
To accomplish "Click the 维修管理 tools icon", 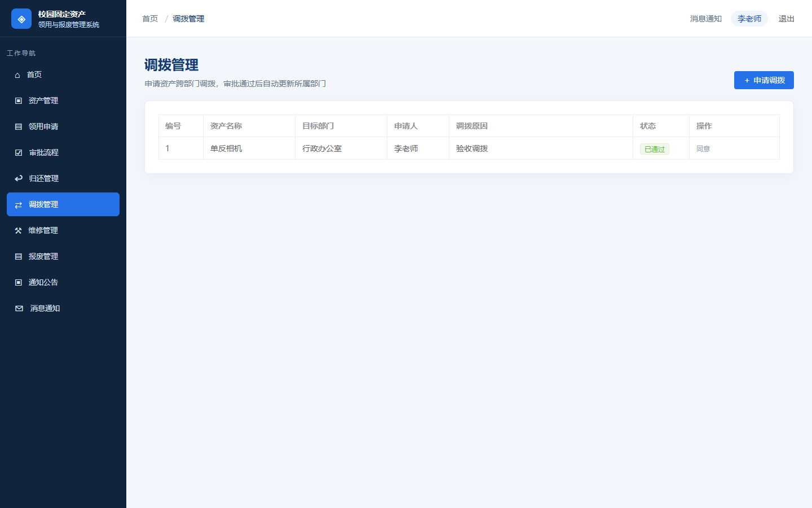I will (x=19, y=230).
